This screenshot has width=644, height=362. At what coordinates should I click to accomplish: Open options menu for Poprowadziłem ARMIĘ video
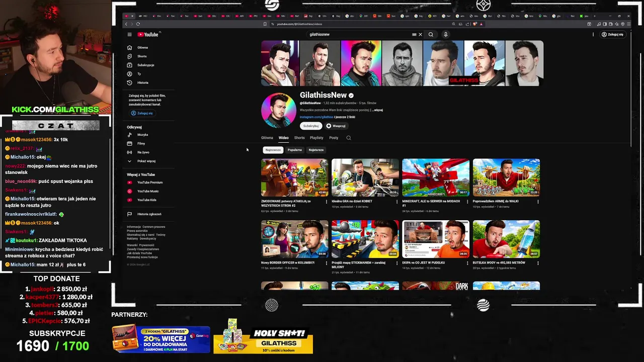[x=538, y=202]
